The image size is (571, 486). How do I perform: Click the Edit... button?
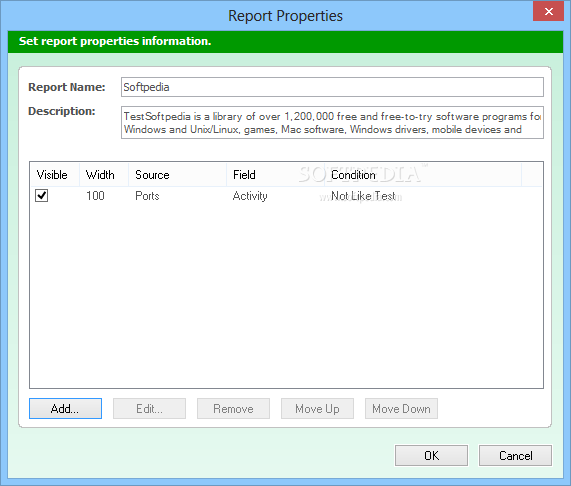click(x=149, y=408)
